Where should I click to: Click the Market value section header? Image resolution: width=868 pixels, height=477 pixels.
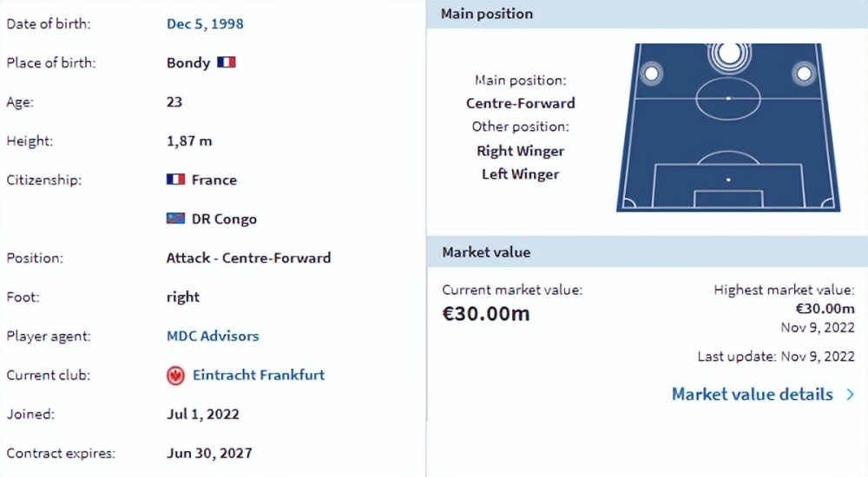click(648, 252)
